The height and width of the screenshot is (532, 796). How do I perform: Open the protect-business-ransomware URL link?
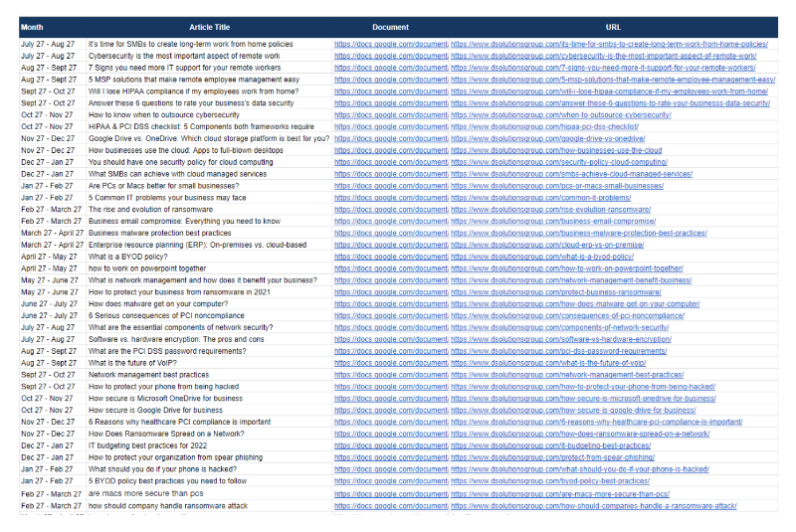point(556,292)
